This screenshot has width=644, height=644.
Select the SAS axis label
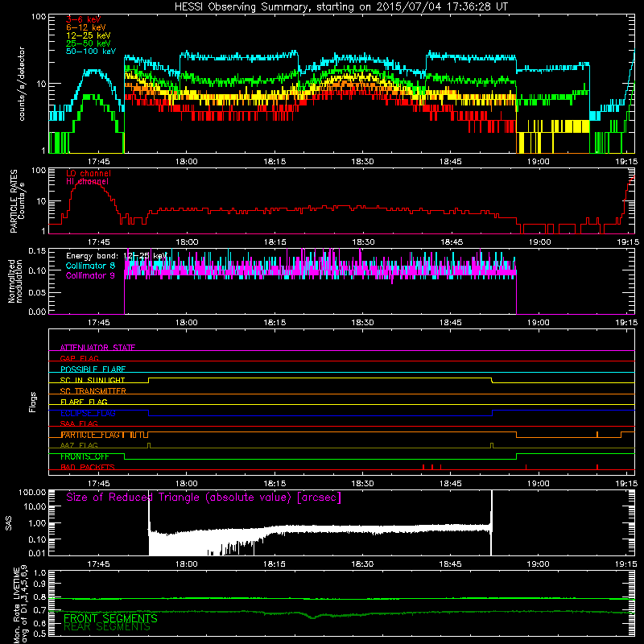tap(8, 523)
